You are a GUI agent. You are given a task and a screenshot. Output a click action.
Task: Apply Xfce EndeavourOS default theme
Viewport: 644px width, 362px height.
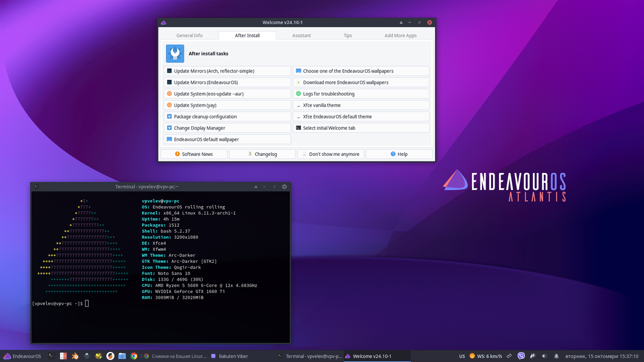pos(361,117)
